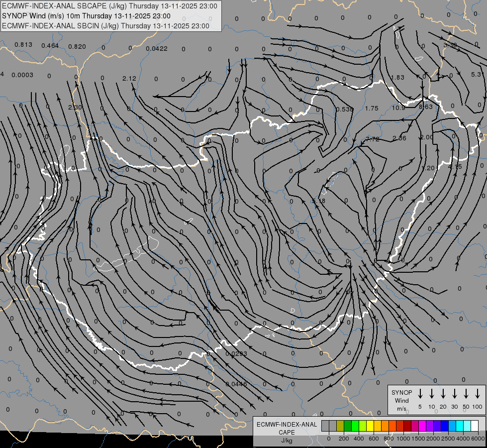Select the pale cyan CAPE legend swatch
This screenshot has width=487, height=448.
(467, 426)
